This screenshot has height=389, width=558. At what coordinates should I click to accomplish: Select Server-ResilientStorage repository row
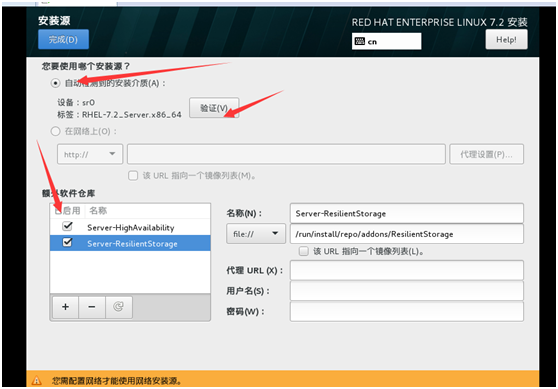point(130,243)
